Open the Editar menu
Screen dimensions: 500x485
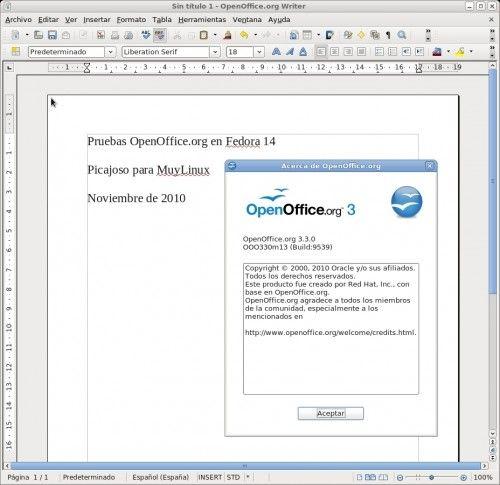point(48,20)
